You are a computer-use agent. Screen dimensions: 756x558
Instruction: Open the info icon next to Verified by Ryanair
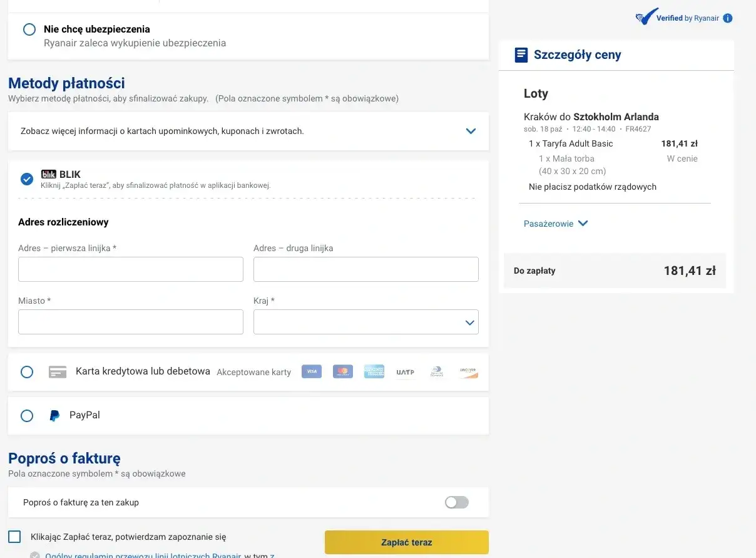727,18
